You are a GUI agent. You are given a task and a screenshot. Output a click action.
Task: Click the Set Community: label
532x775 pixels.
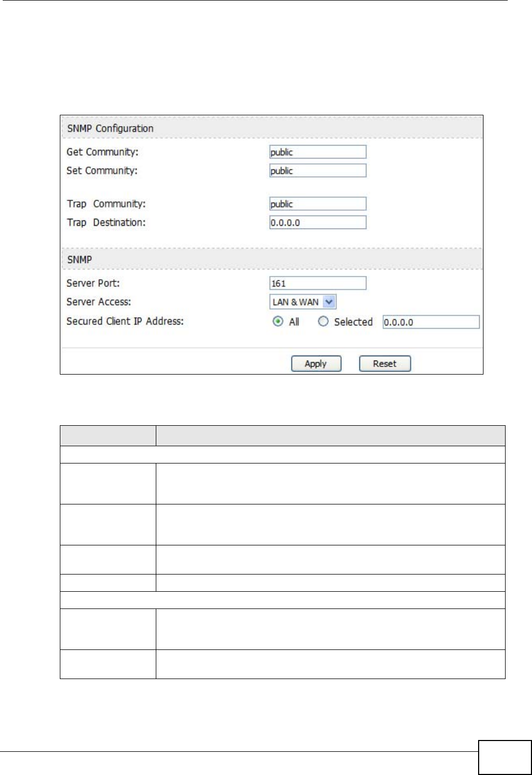[102, 171]
